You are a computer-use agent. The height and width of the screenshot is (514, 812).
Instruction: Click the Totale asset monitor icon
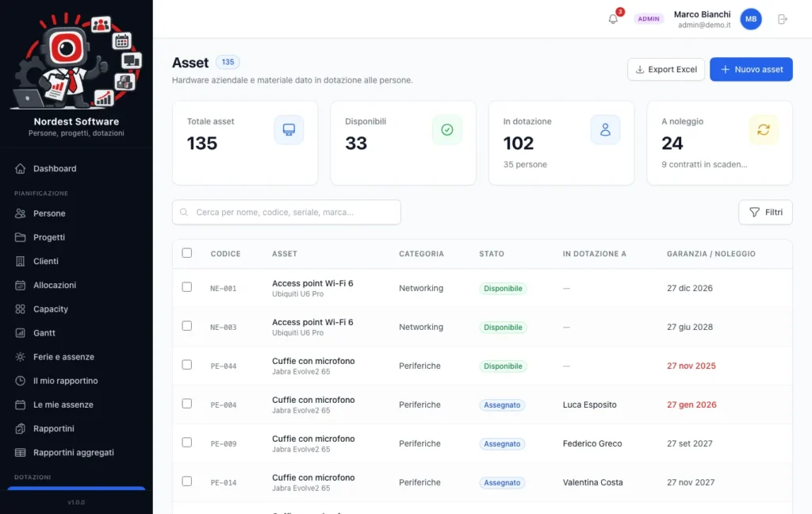click(x=289, y=129)
